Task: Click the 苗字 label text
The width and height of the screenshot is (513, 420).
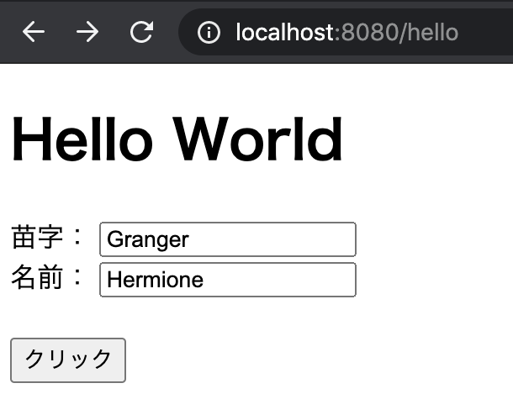Action: pyautogui.click(x=47, y=237)
